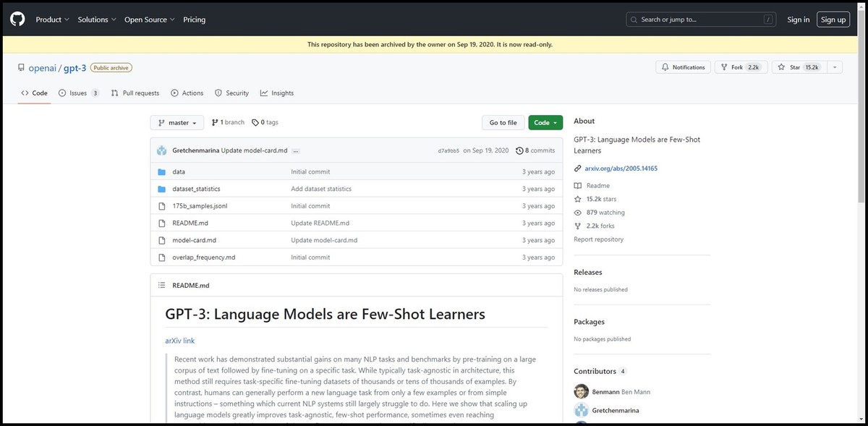
Task: Click the folder icon next to dataset_statistics
Action: [x=162, y=189]
